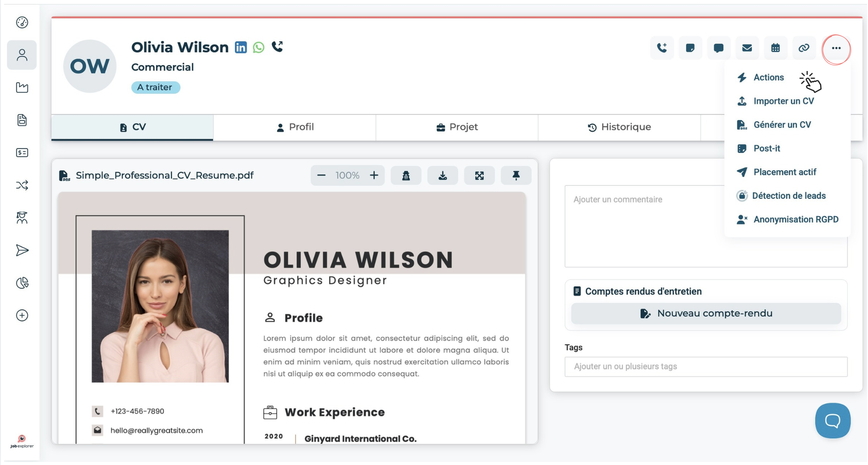
Task: Click the anonymize CV icon in viewer toolbar
Action: pyautogui.click(x=406, y=176)
